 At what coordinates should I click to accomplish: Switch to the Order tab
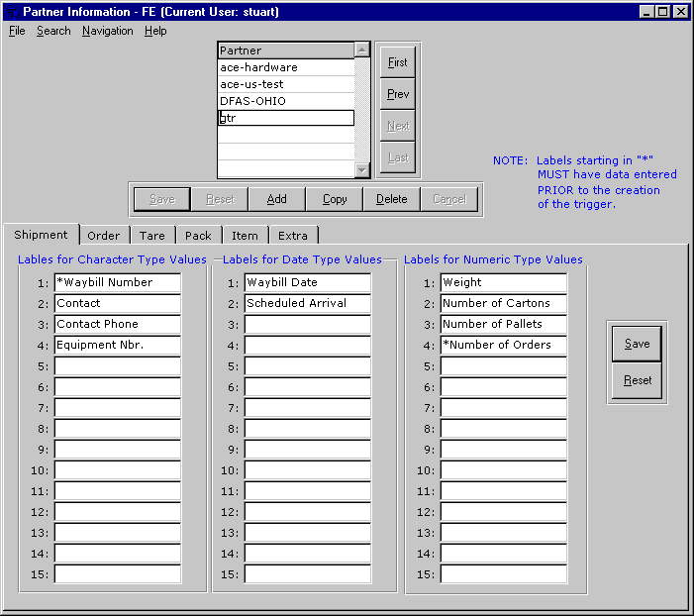pyautogui.click(x=103, y=236)
